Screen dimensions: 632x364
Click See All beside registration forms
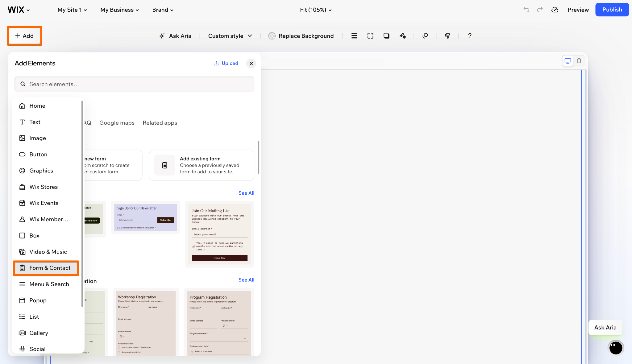coord(246,280)
